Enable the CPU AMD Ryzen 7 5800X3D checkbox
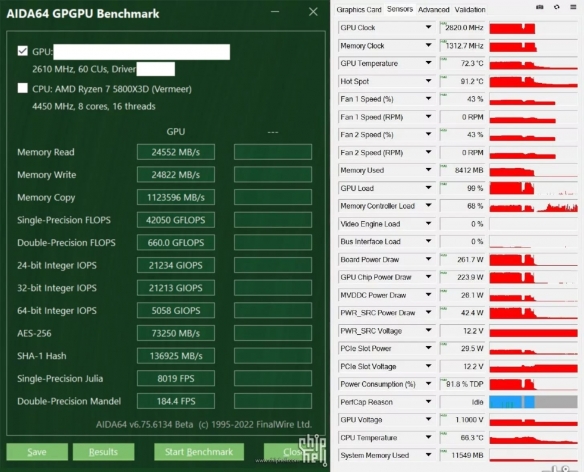Image resolution: width=584 pixels, height=472 pixels. (23, 88)
